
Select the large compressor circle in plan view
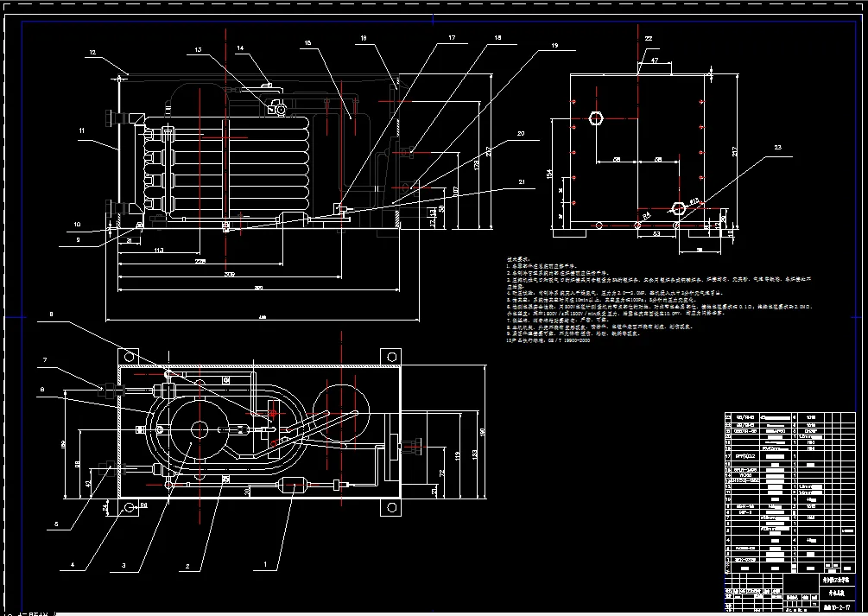pos(200,430)
